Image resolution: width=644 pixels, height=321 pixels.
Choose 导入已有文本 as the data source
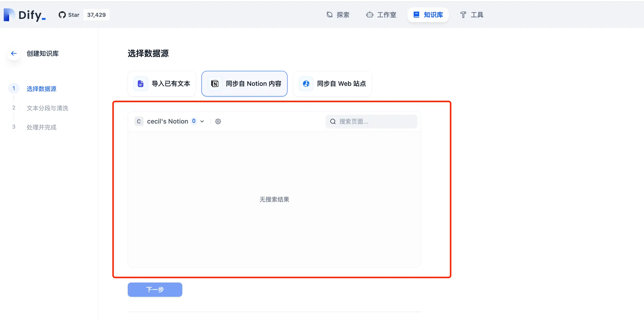(x=162, y=84)
